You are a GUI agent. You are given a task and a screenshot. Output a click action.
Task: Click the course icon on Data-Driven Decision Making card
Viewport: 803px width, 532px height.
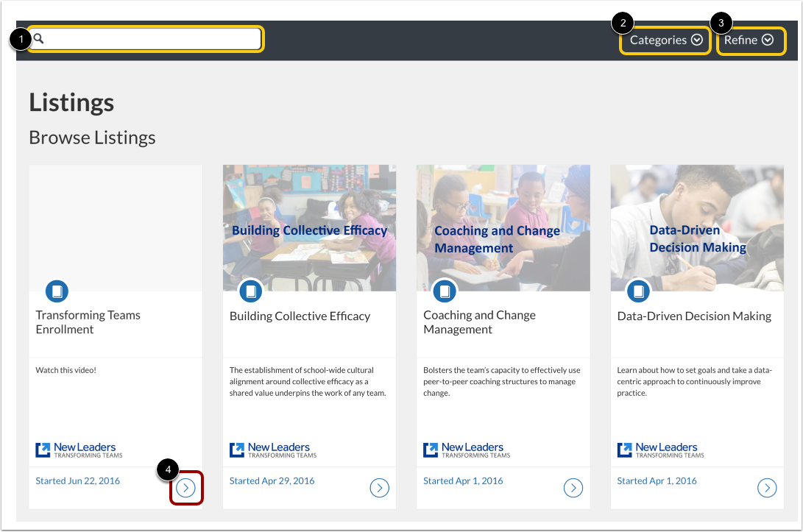pyautogui.click(x=638, y=291)
